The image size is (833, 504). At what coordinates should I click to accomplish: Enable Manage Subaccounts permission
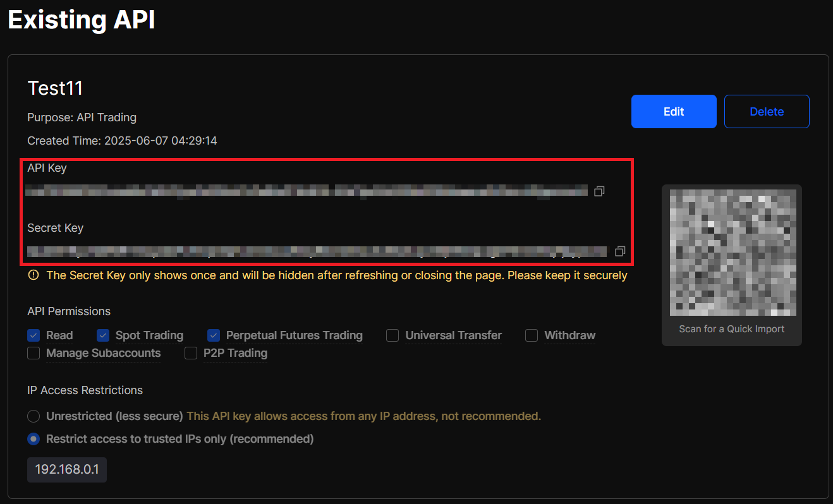[34, 353]
